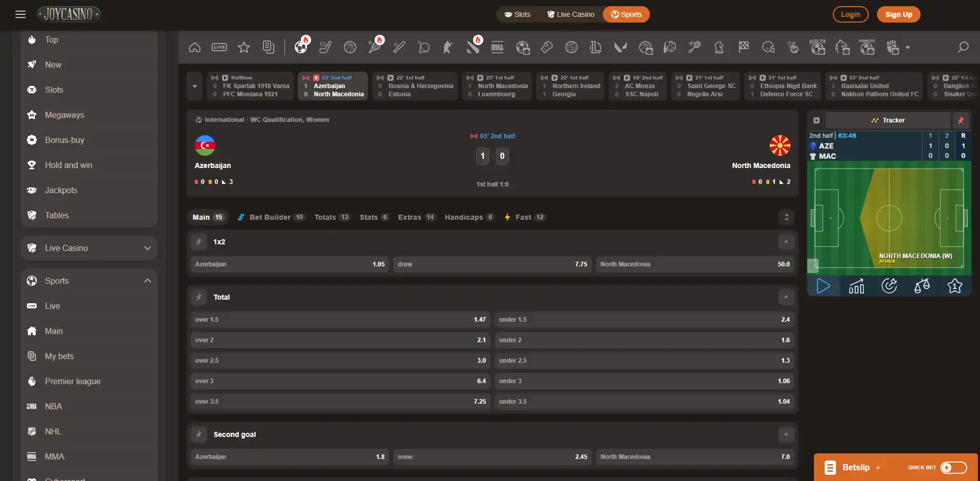This screenshot has height=481, width=980.
Task: Open the LIVE events icon in toolbar
Action: 219,48
